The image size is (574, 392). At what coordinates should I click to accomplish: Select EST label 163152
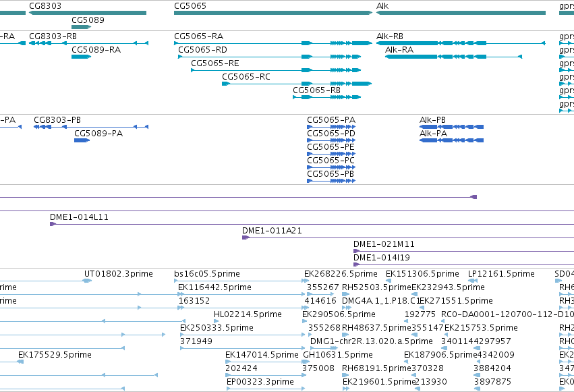click(x=194, y=301)
